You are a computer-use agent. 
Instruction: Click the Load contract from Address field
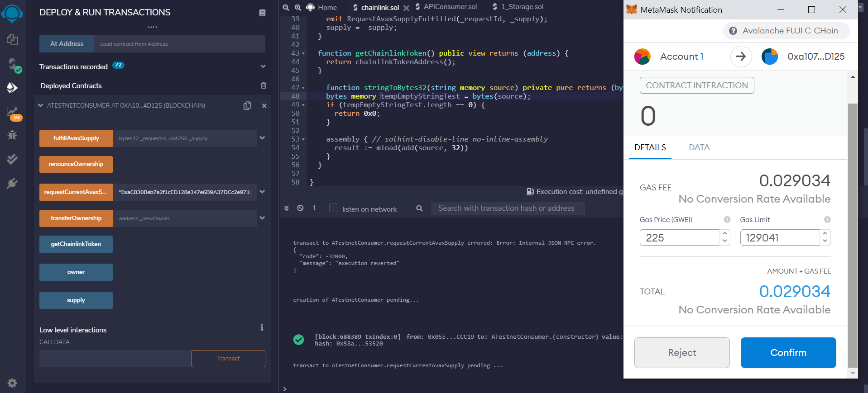179,44
